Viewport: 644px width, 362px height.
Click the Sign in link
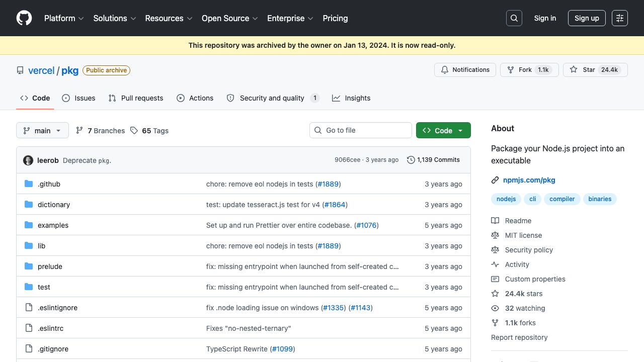point(545,18)
